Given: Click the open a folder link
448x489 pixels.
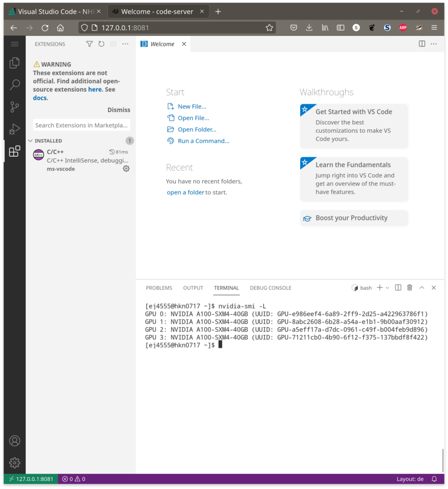Looking at the screenshot, I should (185, 193).
